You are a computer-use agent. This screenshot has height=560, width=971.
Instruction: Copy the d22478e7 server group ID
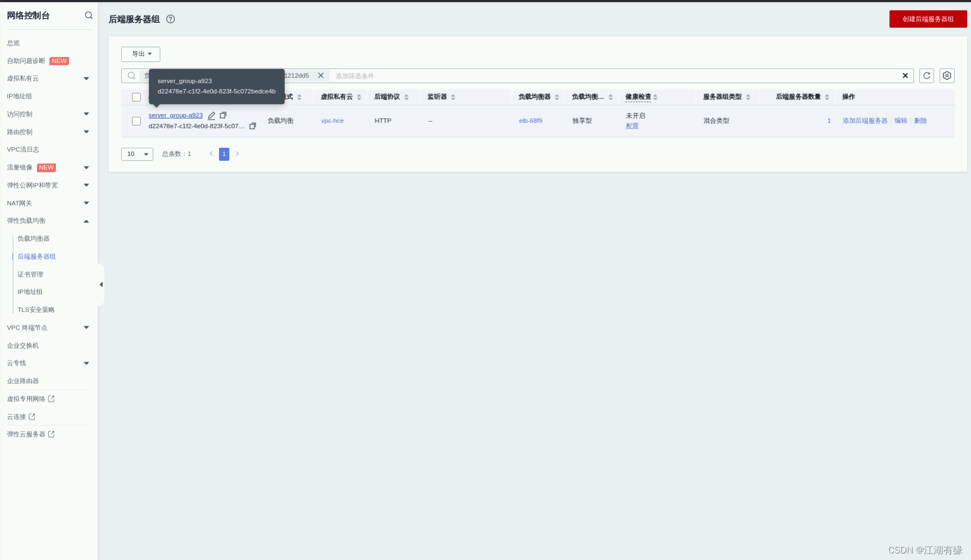tap(253, 126)
